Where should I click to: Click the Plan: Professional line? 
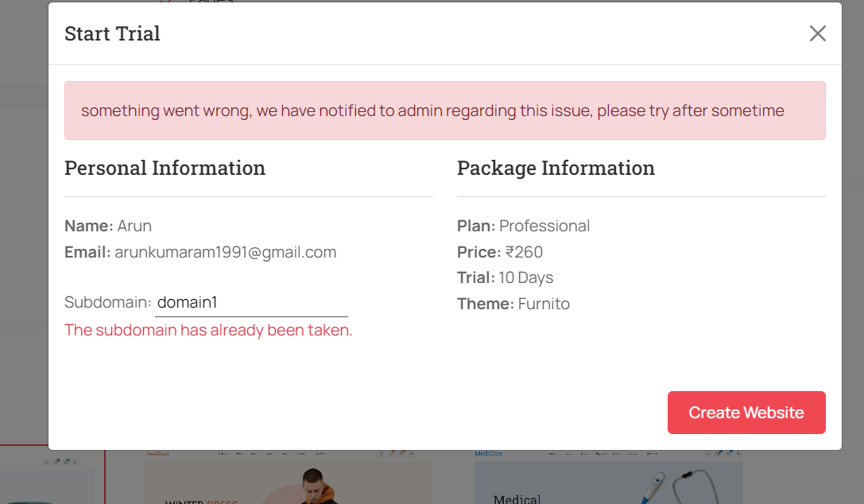coord(524,226)
